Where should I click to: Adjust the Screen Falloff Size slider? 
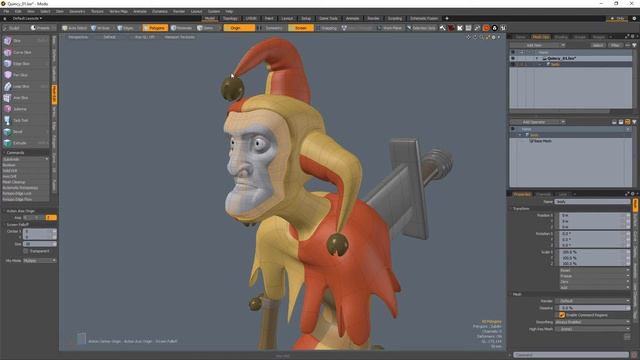pos(40,244)
